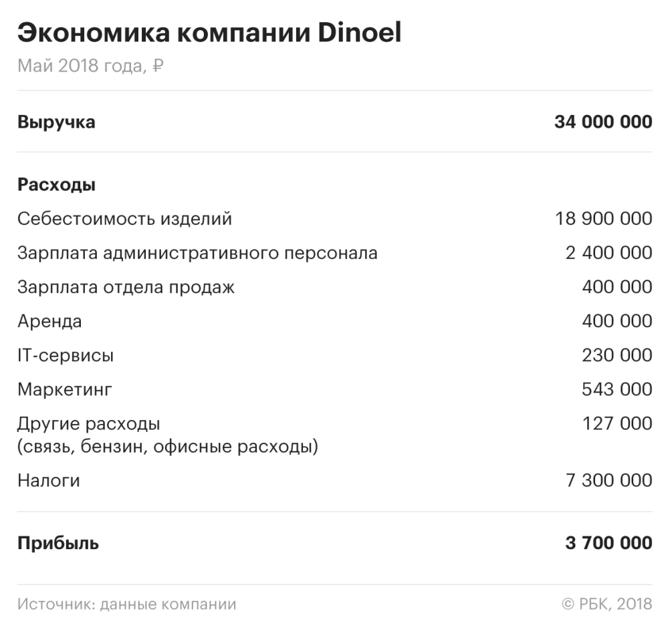Select the "Прибыль" row label

coord(58,543)
